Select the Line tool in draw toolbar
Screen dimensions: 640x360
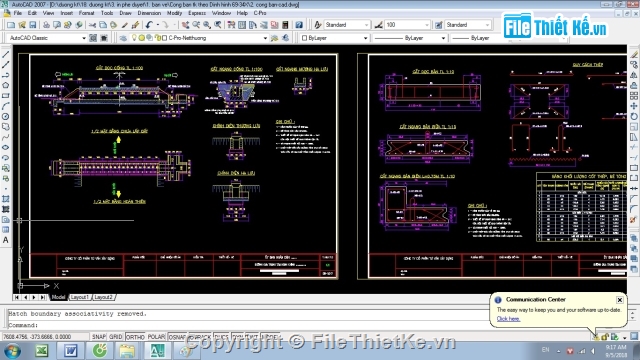coord(6,54)
